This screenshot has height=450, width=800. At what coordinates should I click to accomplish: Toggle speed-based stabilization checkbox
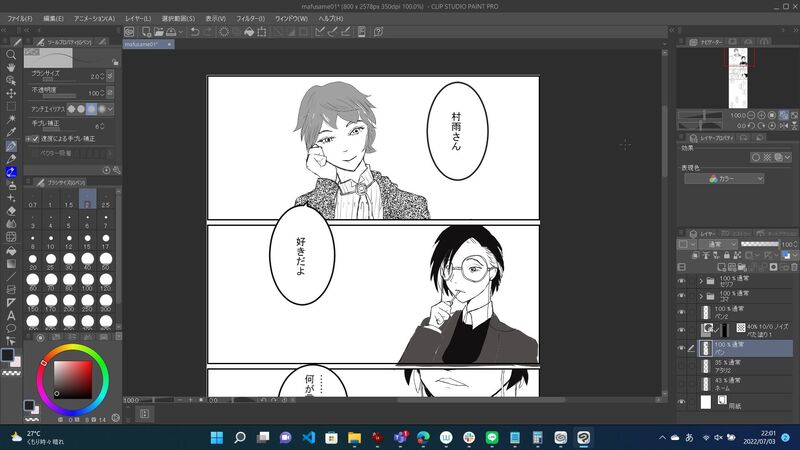[35, 139]
